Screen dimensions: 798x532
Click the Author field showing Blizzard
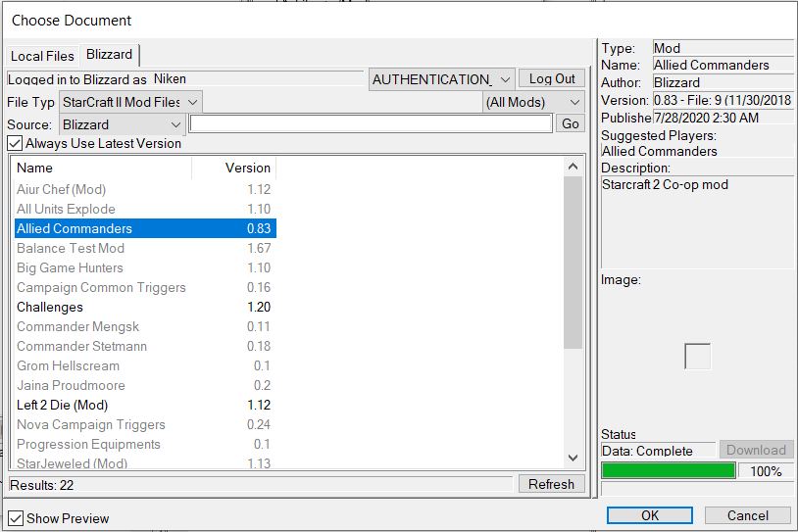click(x=723, y=82)
